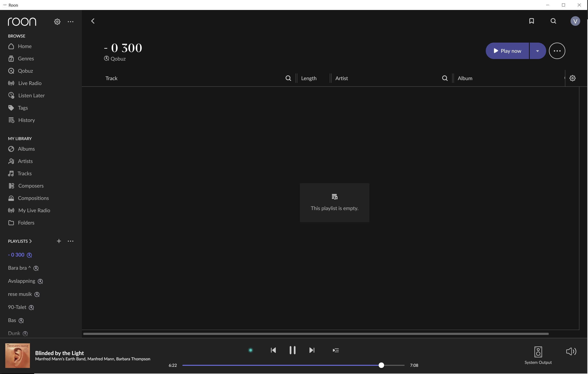Sort by the Track column header
Screen dimensions: 588x374
click(x=111, y=78)
